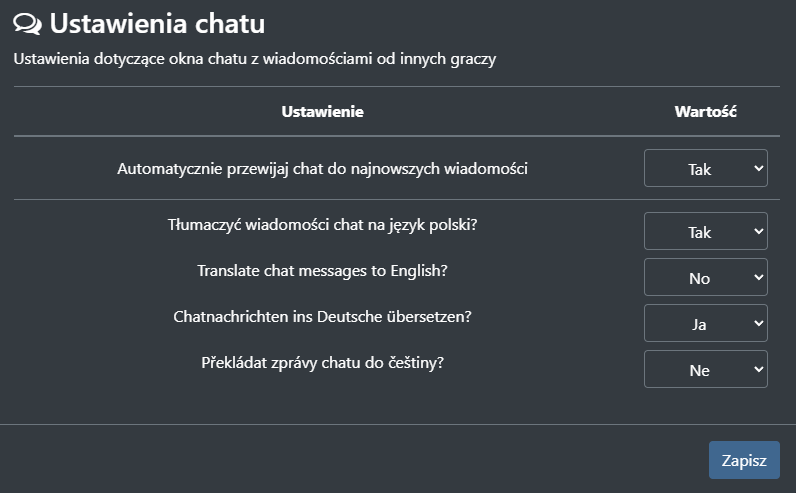The height and width of the screenshot is (493, 796).
Task: Click the 'Ustawienia chatu' heading text
Action: [158, 23]
